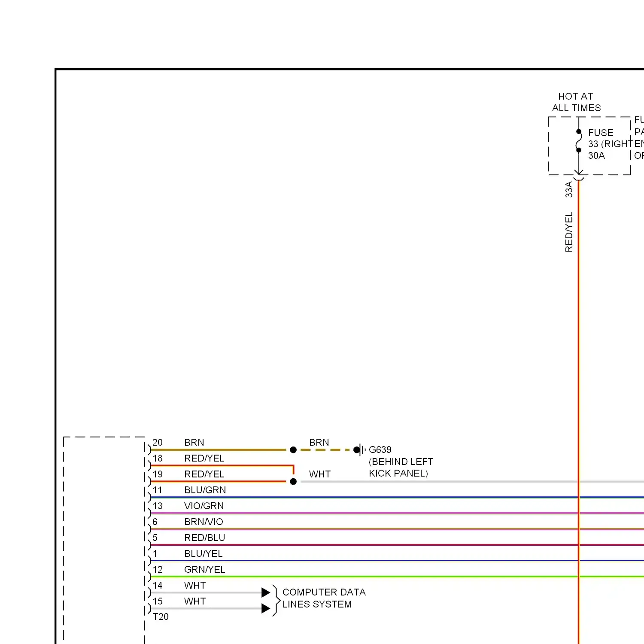Select the 'BLU/GRN' wire label

click(x=205, y=490)
